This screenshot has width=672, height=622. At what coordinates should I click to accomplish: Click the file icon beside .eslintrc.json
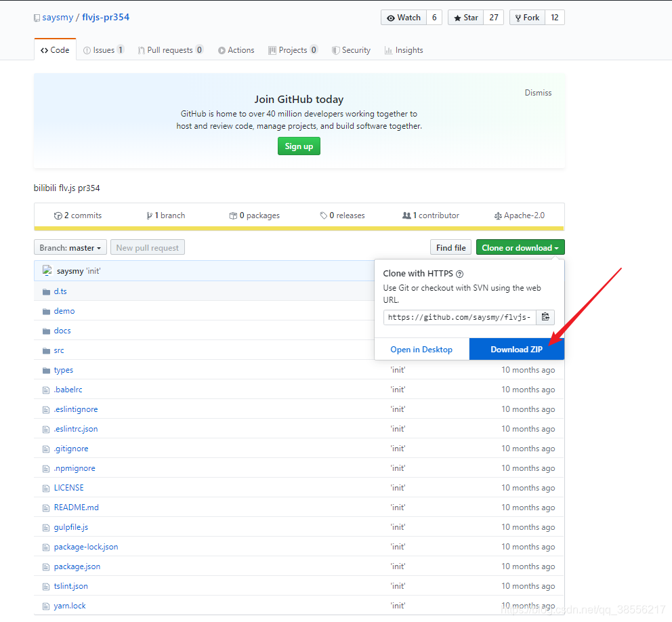tap(46, 430)
